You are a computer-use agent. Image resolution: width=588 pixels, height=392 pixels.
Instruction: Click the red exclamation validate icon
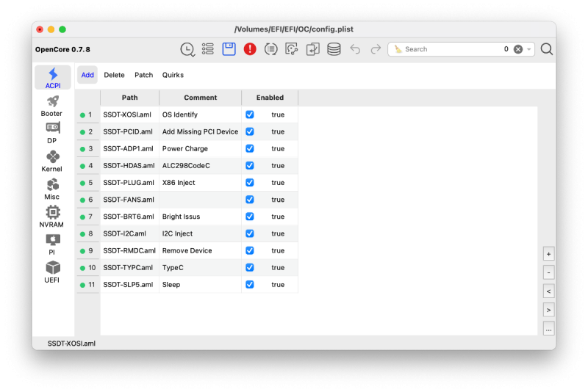pos(250,49)
